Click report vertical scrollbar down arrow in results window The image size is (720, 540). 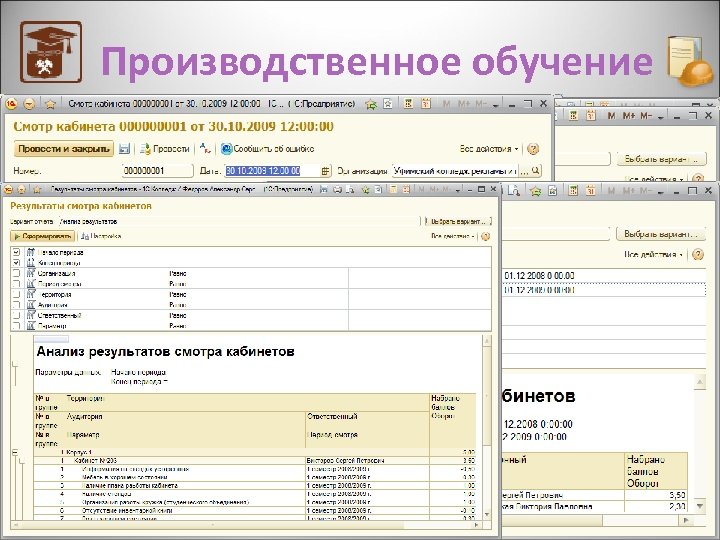pos(486,515)
